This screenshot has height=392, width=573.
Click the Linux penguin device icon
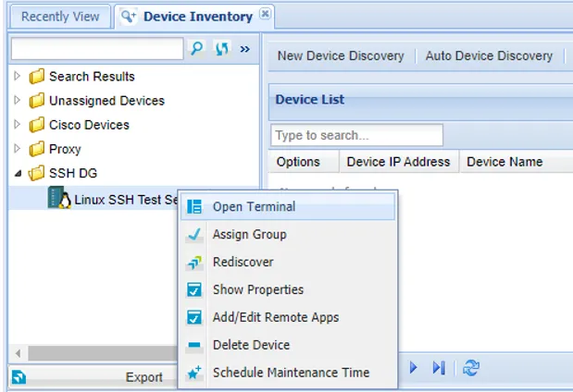coord(59,198)
